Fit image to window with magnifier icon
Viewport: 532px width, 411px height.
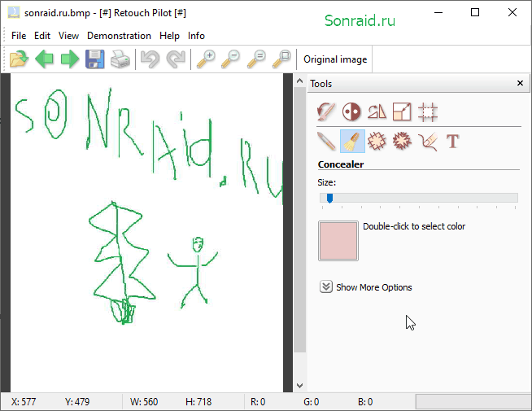(x=281, y=59)
